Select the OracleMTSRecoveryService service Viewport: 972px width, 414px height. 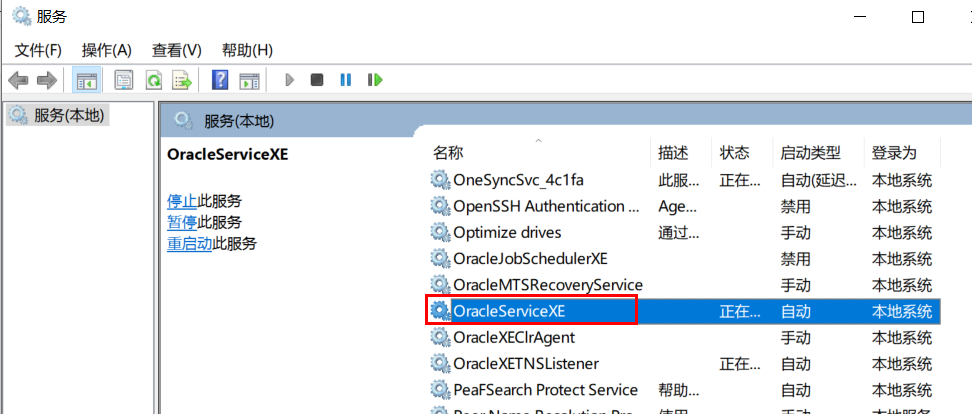(x=548, y=285)
